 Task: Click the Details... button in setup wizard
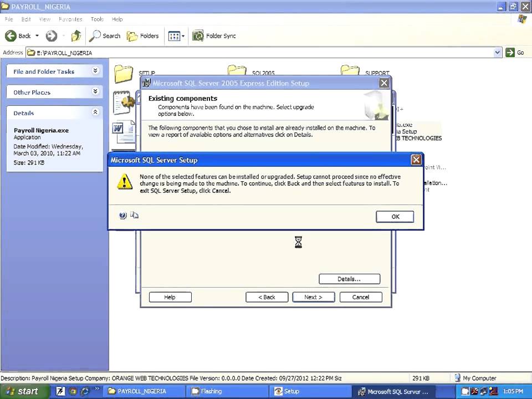click(349, 279)
